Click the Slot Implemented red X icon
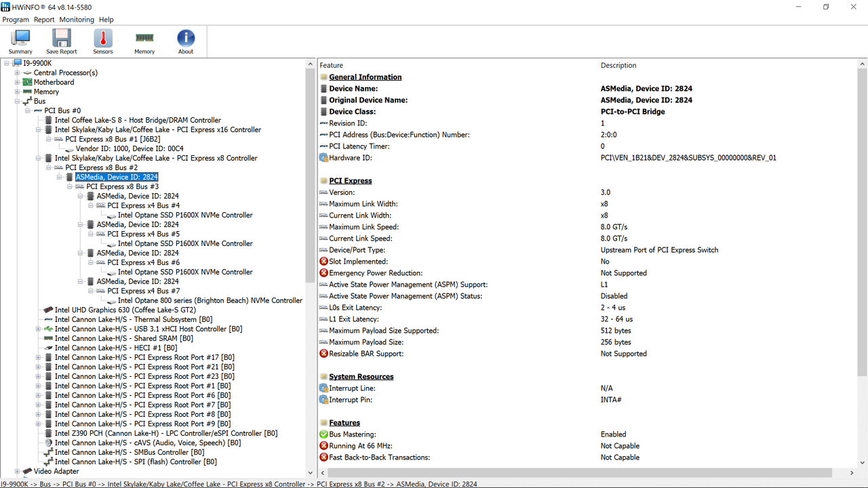Image resolution: width=868 pixels, height=488 pixels. (323, 262)
